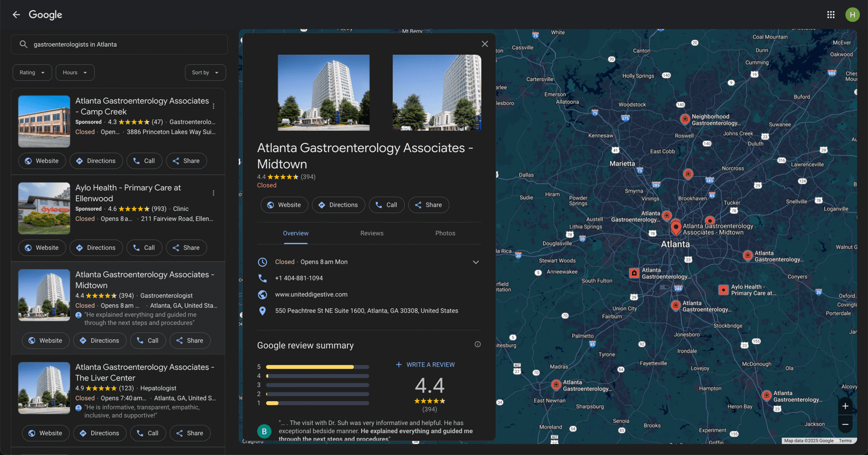The image size is (868, 455).
Task: Open the Sort by dropdown
Action: [205, 73]
